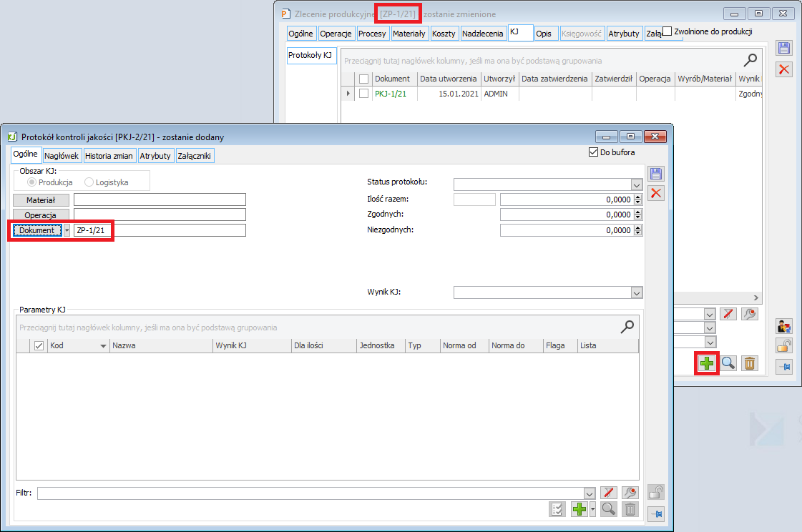Click the Niezgodnych spinner arrows
The width and height of the screenshot is (802, 532).
pyautogui.click(x=637, y=230)
